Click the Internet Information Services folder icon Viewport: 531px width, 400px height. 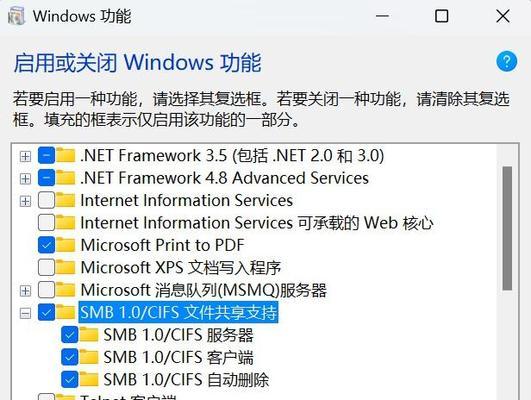[x=66, y=200]
